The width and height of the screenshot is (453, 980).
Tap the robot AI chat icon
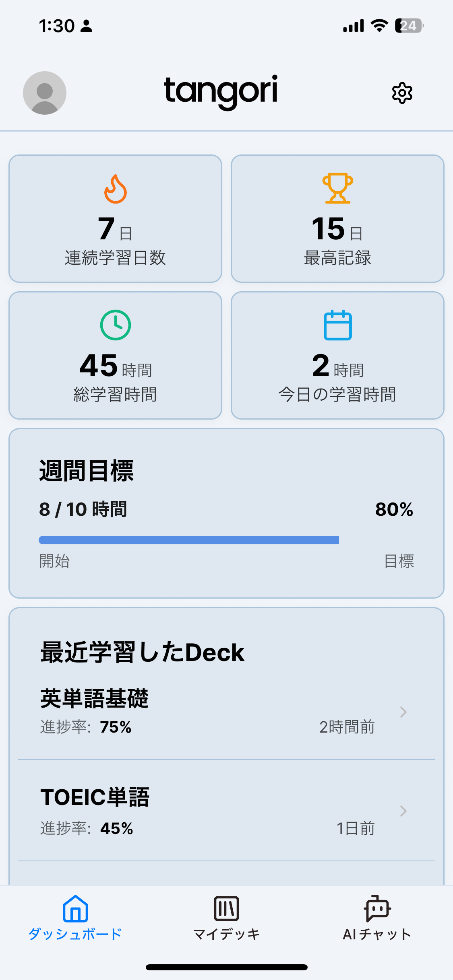377,908
